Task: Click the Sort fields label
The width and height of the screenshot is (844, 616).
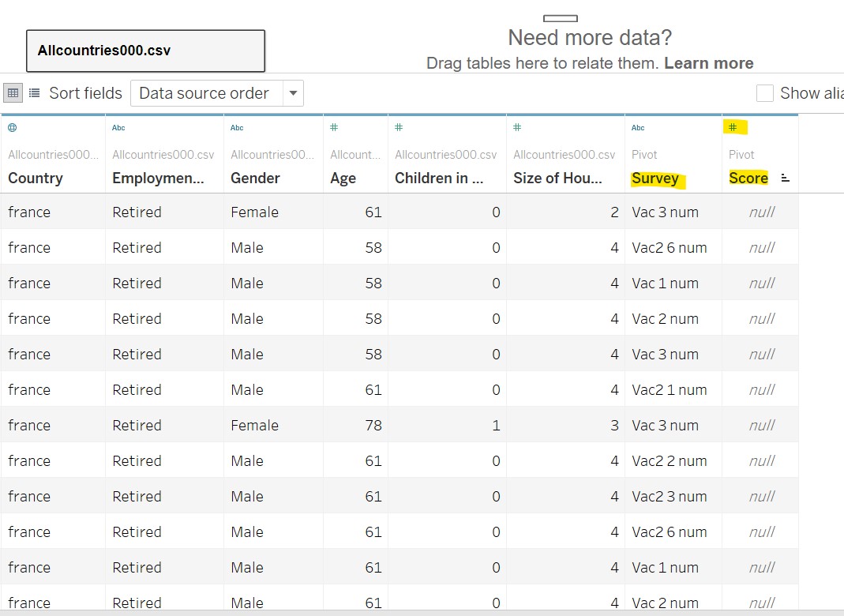Action: [x=84, y=93]
